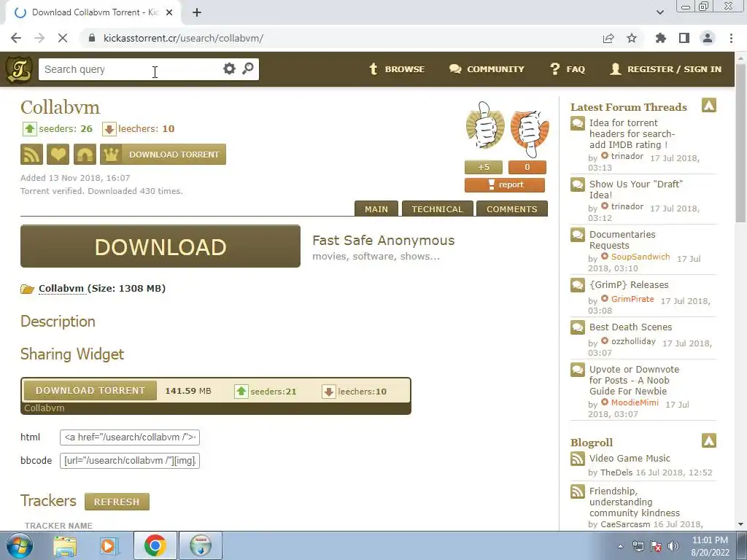
Task: Click the crown DOWNLOAD TORRENT button
Action: [x=163, y=155]
